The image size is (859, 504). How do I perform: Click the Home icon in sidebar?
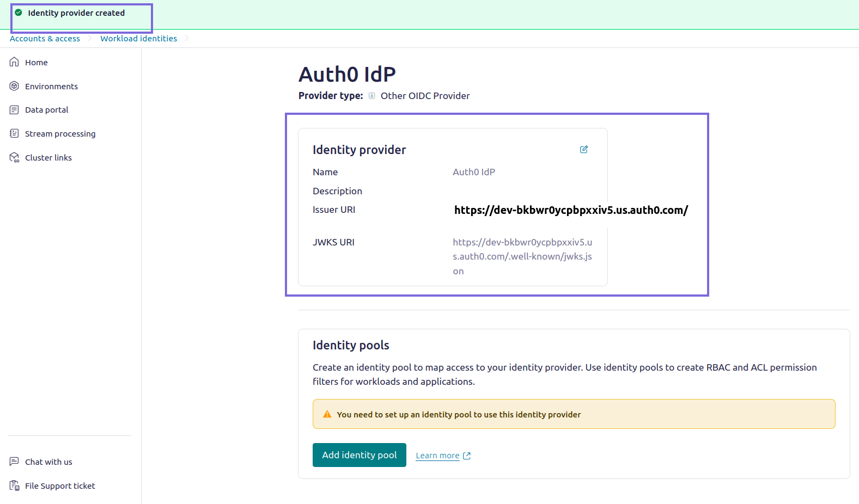[x=15, y=62]
